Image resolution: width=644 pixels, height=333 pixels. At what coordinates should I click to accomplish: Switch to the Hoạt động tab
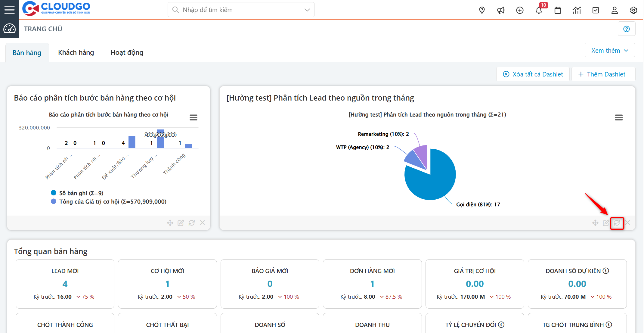127,53
